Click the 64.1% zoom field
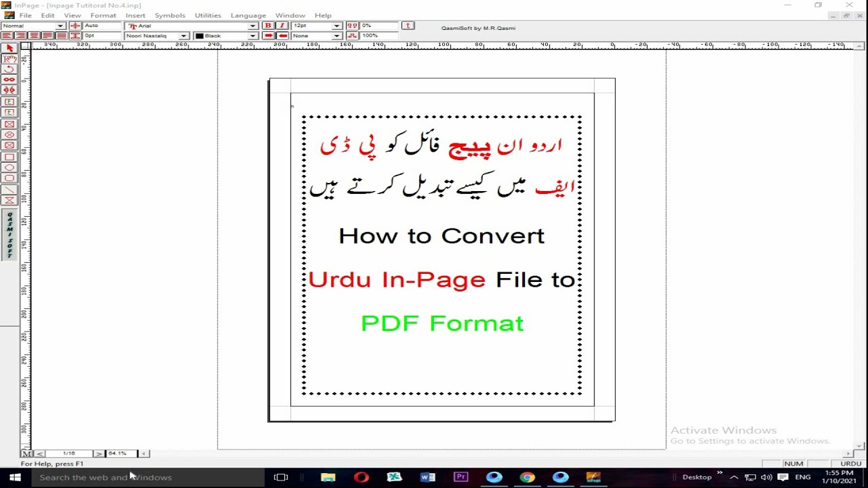Image resolution: width=868 pixels, height=488 pixels. (121, 453)
